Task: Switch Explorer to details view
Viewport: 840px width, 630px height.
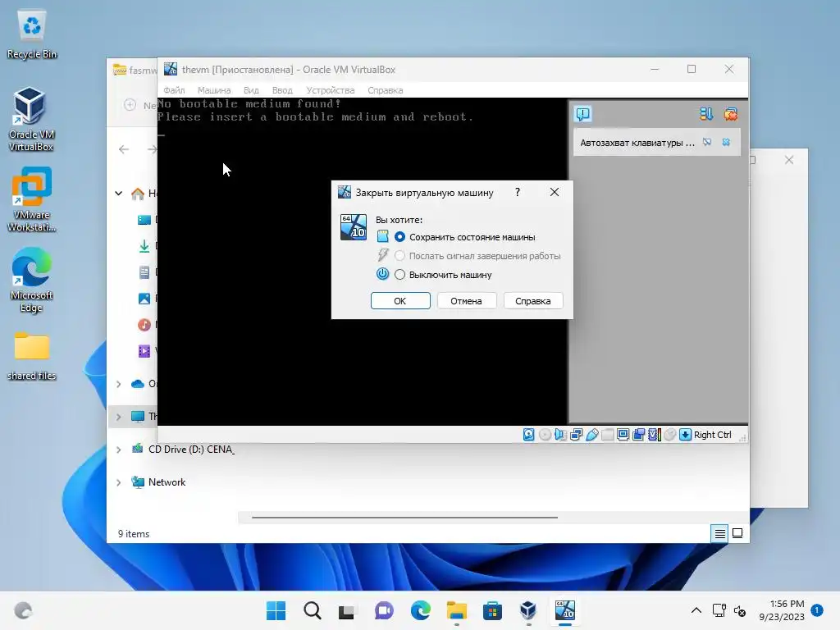Action: [719, 533]
